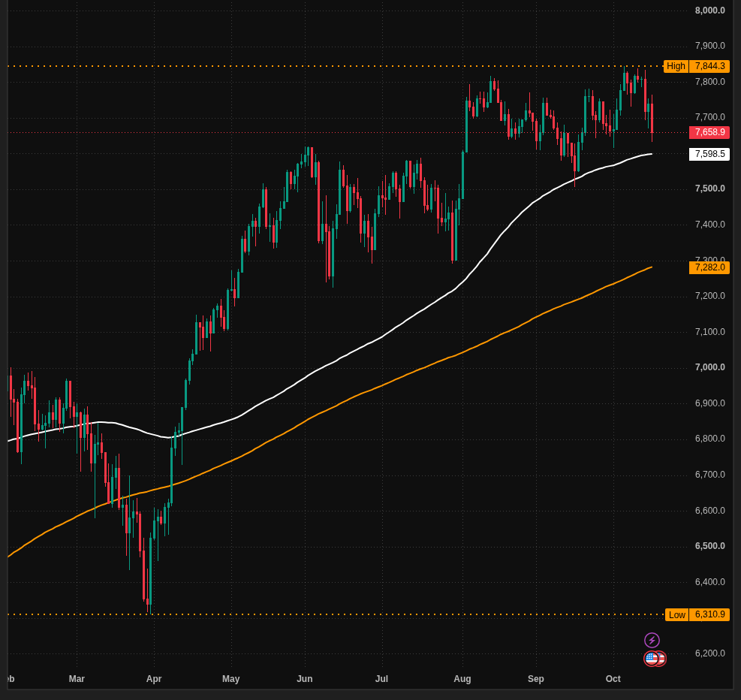The width and height of the screenshot is (741, 700).
Task: Click the red 7,658.9 current price label
Action: click(709, 132)
